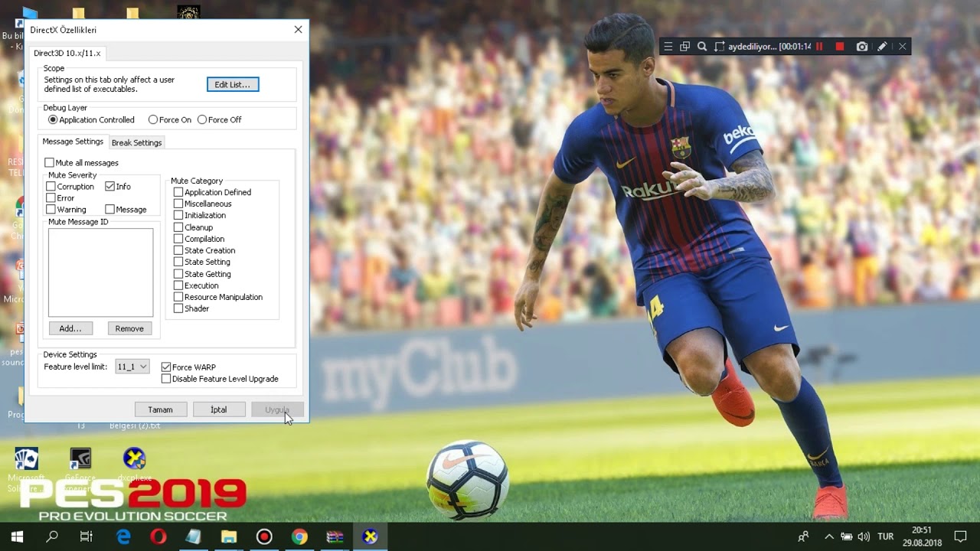Uncheck the Force WARP checkbox

pyautogui.click(x=166, y=367)
